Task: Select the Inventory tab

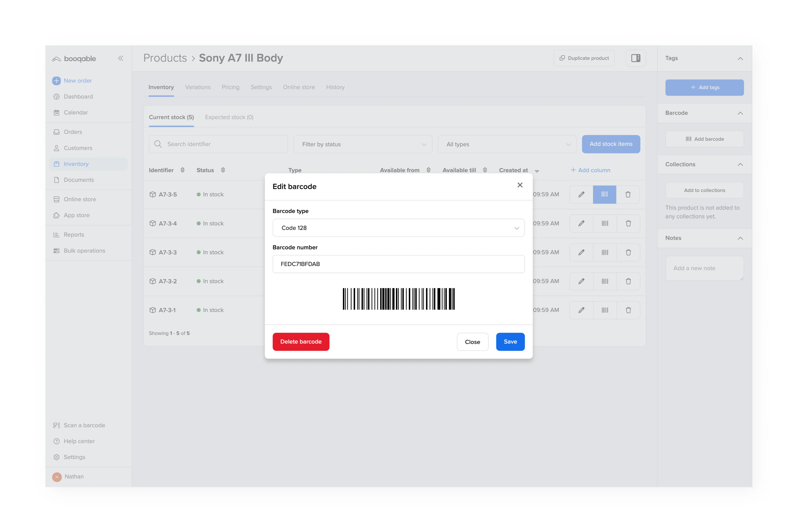Action: click(x=161, y=87)
